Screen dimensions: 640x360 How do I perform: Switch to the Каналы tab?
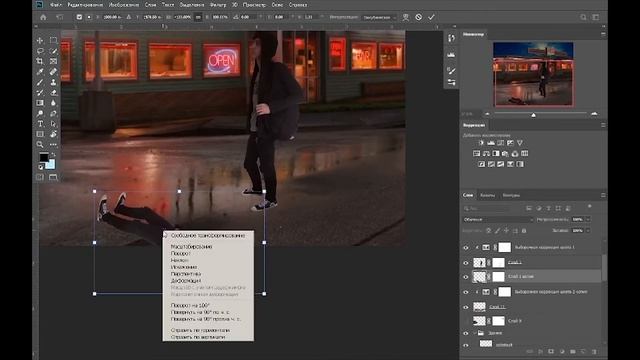pyautogui.click(x=487, y=195)
